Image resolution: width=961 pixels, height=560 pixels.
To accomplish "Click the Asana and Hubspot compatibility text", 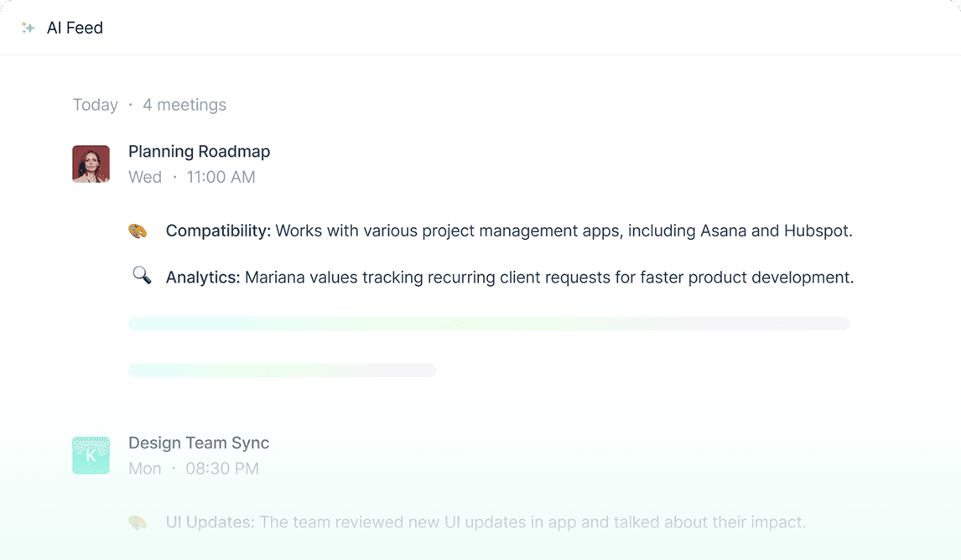I will pos(564,231).
